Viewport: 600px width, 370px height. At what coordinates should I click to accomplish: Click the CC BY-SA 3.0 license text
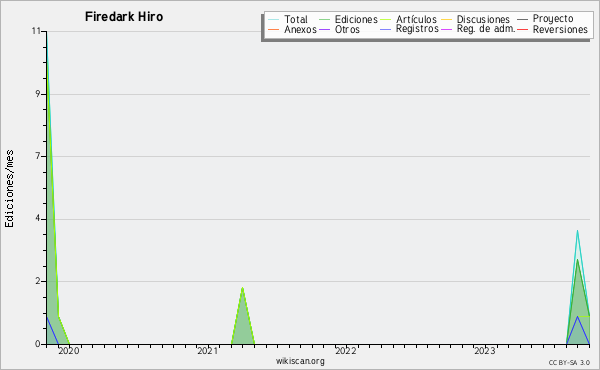[x=569, y=362]
